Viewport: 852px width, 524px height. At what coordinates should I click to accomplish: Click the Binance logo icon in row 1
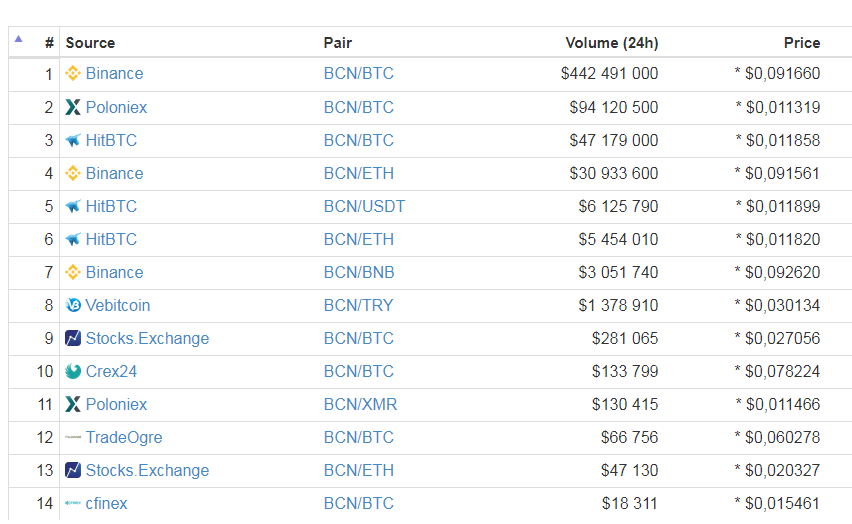pos(73,73)
